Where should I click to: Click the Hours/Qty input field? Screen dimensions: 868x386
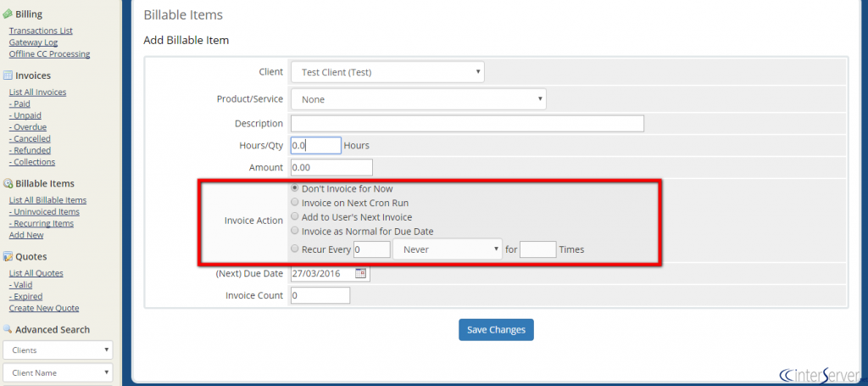(315, 146)
